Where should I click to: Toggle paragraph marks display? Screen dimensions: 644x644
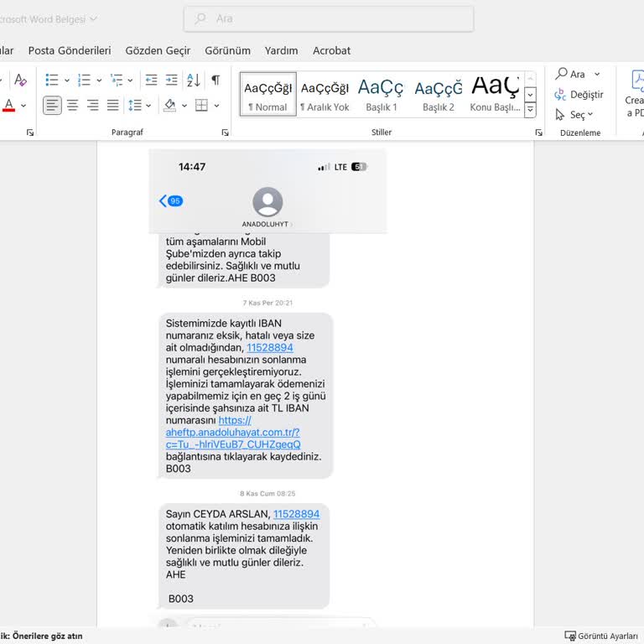coord(216,80)
